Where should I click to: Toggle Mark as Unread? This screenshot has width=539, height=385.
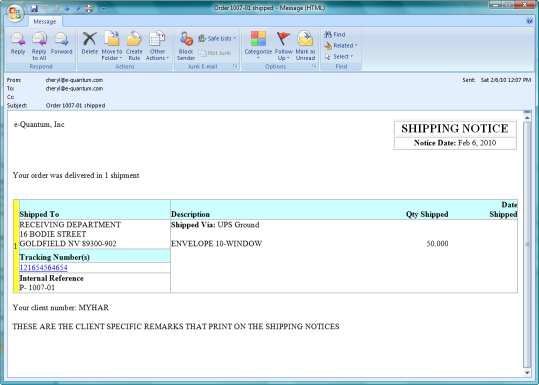coord(305,46)
